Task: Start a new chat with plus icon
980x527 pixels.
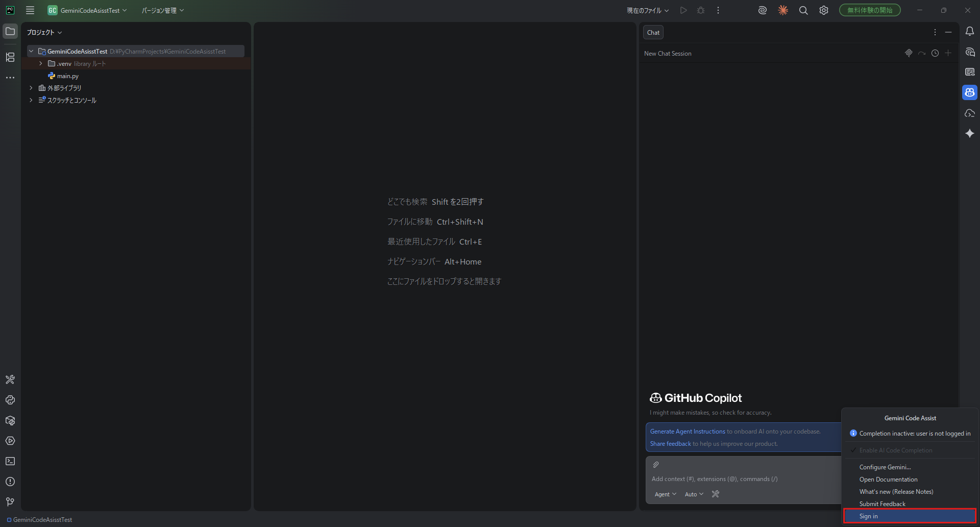Action: (948, 53)
